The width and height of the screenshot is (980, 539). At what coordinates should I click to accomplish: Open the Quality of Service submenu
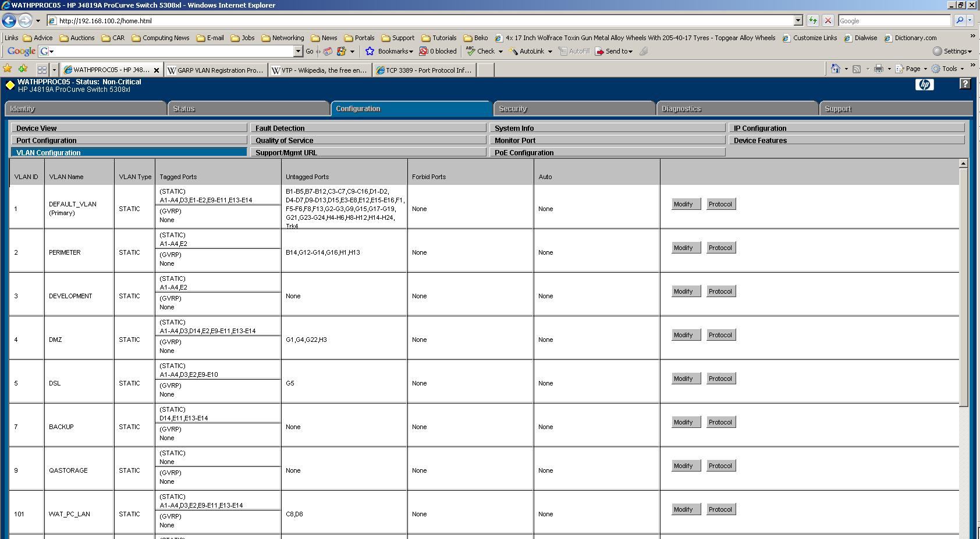click(368, 140)
